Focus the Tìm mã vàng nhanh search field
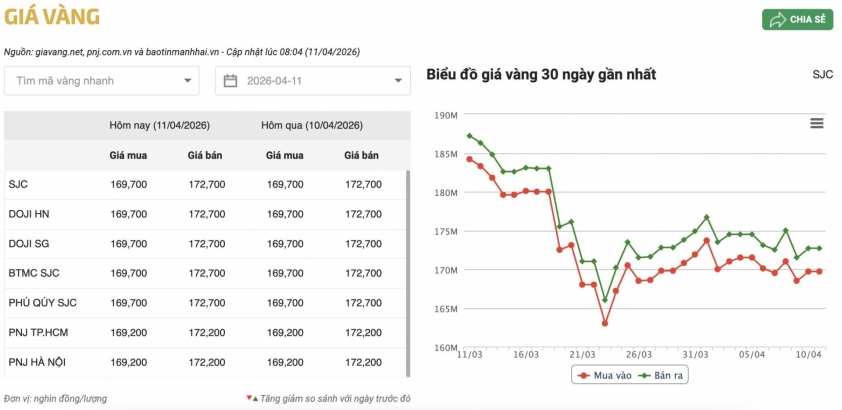Viewport: 842px width, 410px height. click(95, 81)
